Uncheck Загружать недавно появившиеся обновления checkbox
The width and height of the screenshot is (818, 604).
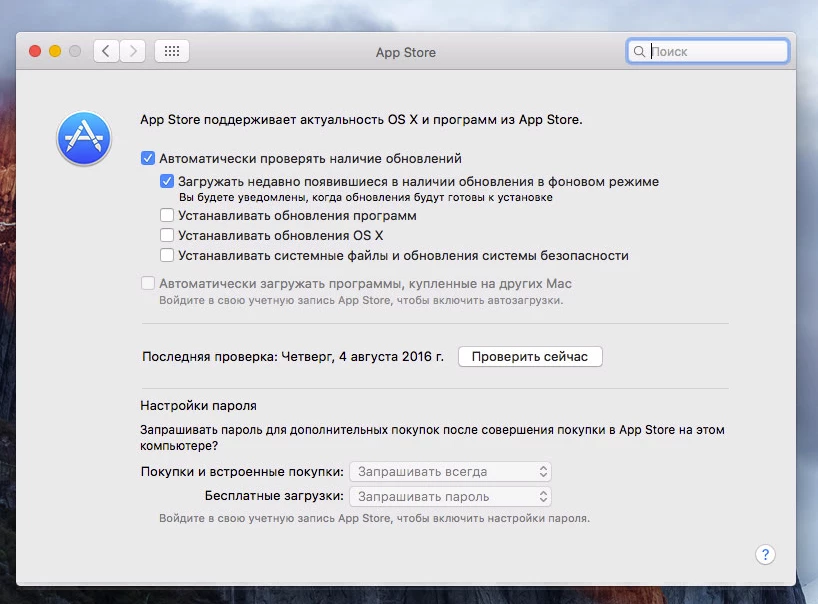tap(166, 182)
